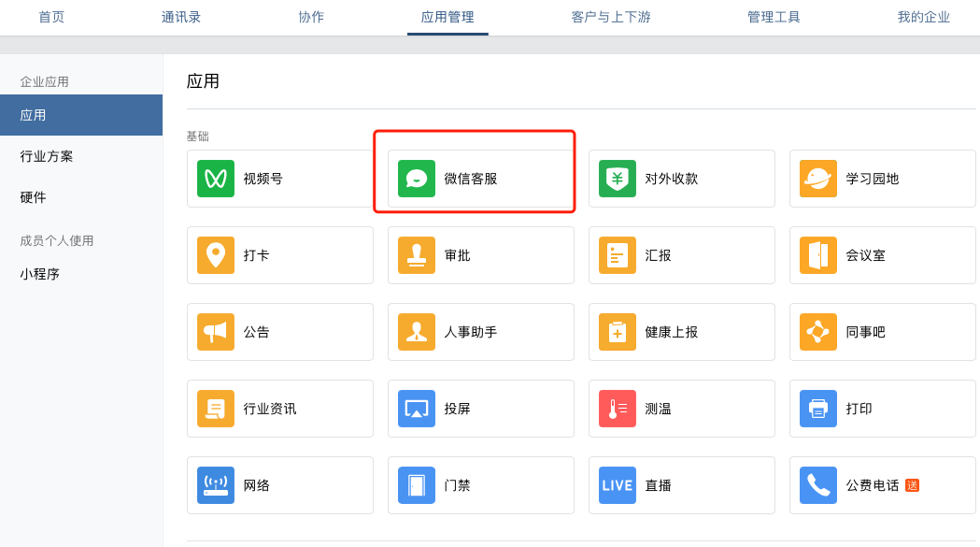980x547 pixels.
Task: Select 应用 in the left sidebar
Action: (x=81, y=115)
